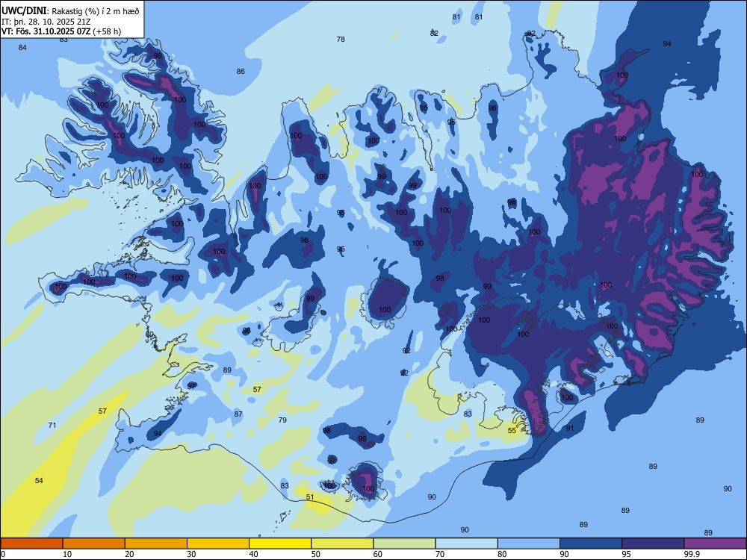The image size is (747, 560).
Task: Click the 0–10 dark orange legend swatch
Action: [32, 544]
